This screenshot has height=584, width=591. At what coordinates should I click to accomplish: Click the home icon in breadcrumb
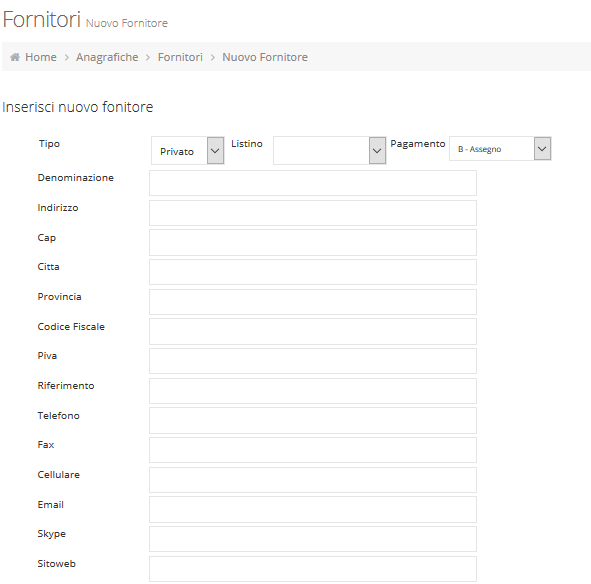(15, 57)
